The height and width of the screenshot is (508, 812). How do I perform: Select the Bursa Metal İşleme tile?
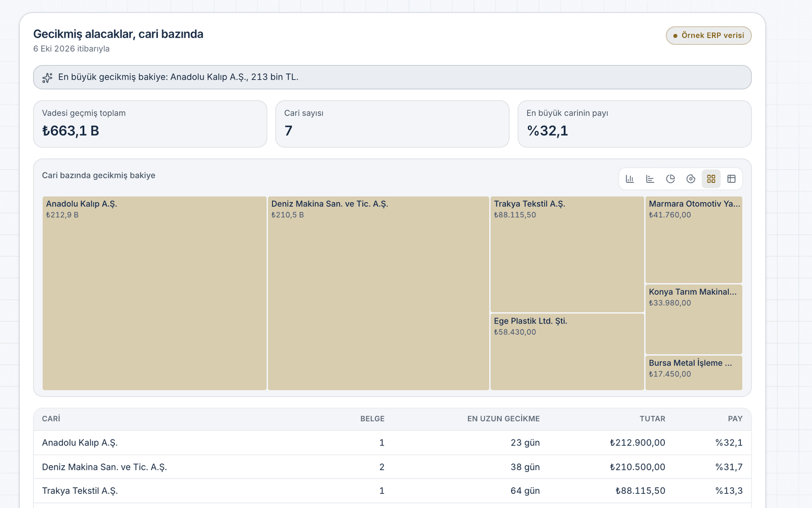pyautogui.click(x=694, y=373)
